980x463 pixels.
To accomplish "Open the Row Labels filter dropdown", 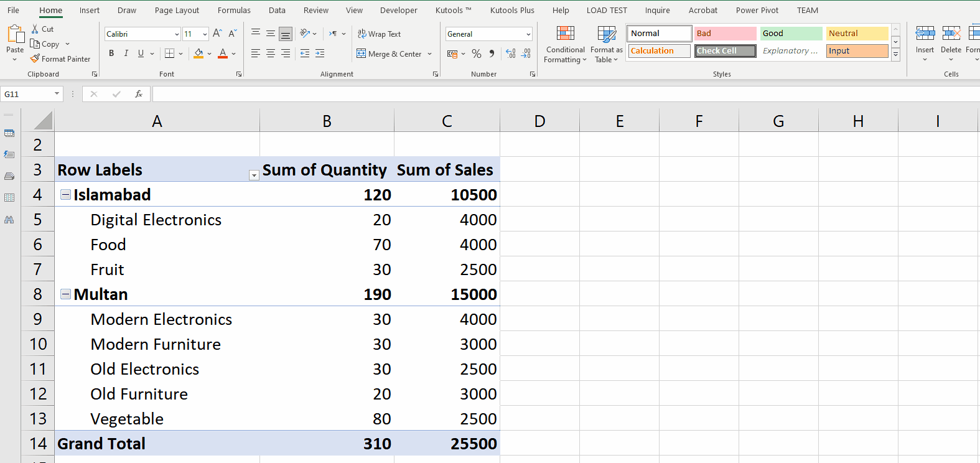I will coord(254,175).
